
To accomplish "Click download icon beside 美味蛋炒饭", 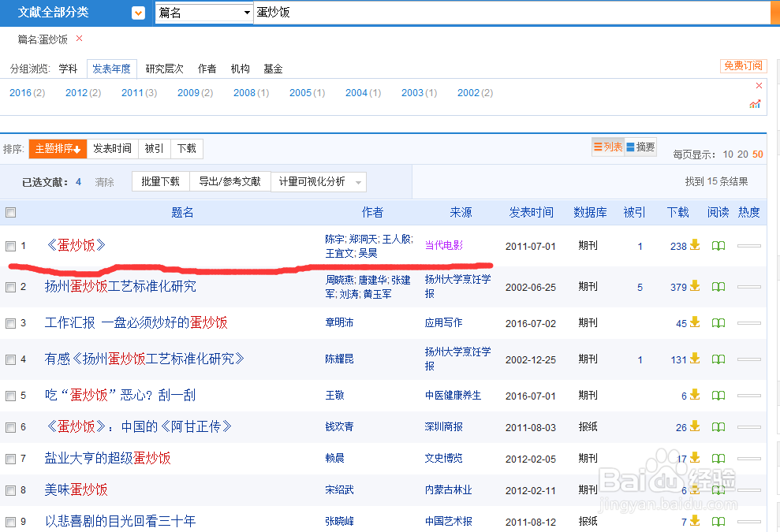I will pos(693,489).
